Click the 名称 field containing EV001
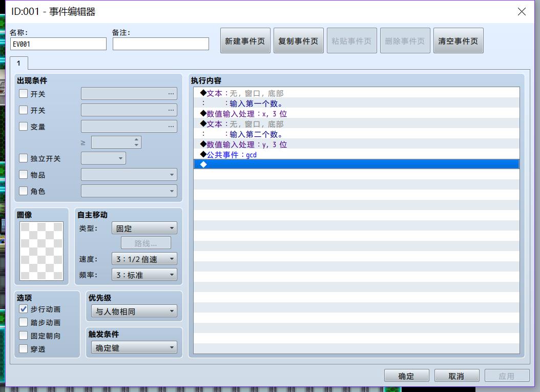The image size is (540, 392). pyautogui.click(x=58, y=44)
